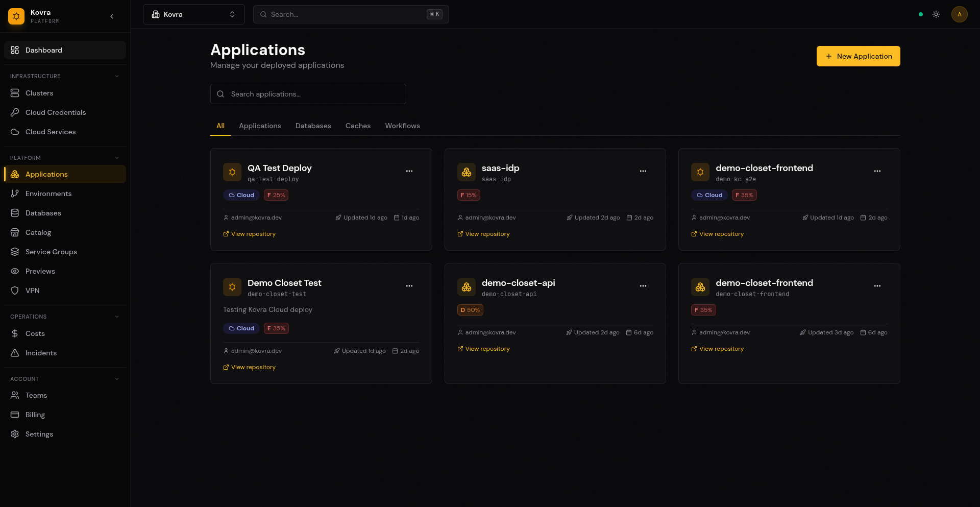Image resolution: width=980 pixels, height=507 pixels.
Task: Click the D 50% score badge
Action: (x=470, y=310)
